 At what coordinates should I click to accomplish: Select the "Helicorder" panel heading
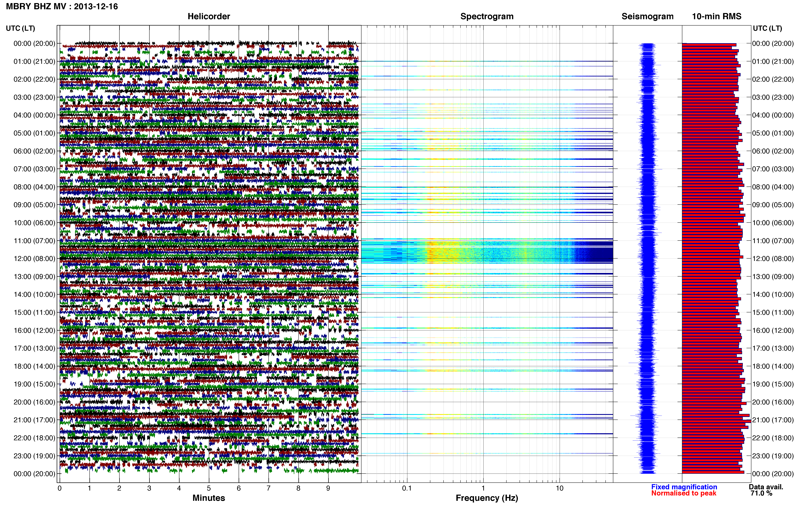[209, 16]
